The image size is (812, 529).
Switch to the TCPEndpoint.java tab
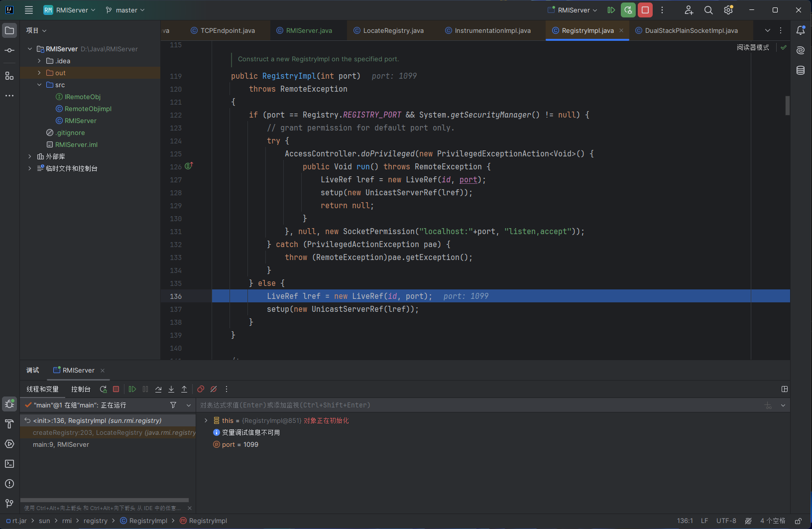[223, 30]
